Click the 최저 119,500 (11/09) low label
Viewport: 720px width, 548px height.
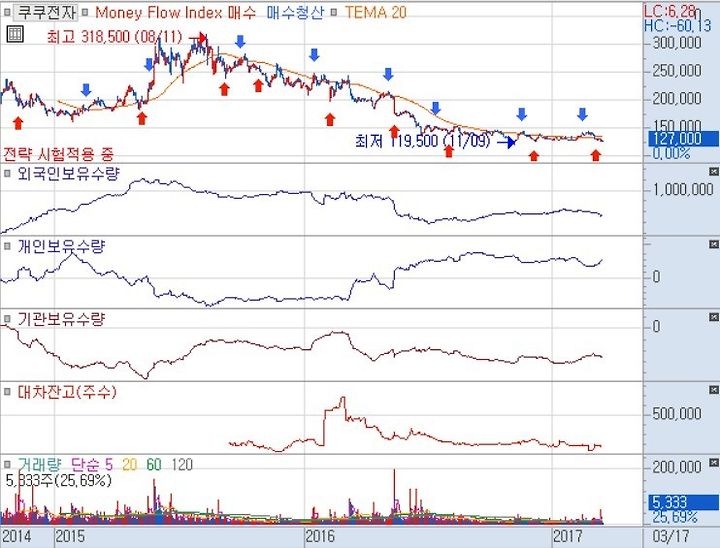click(x=422, y=141)
